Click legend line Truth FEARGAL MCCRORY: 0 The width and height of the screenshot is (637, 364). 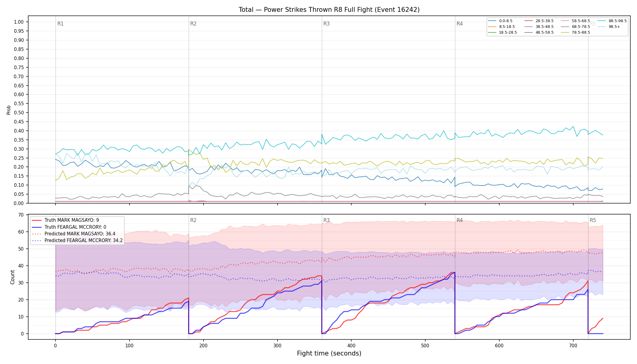[69, 227]
